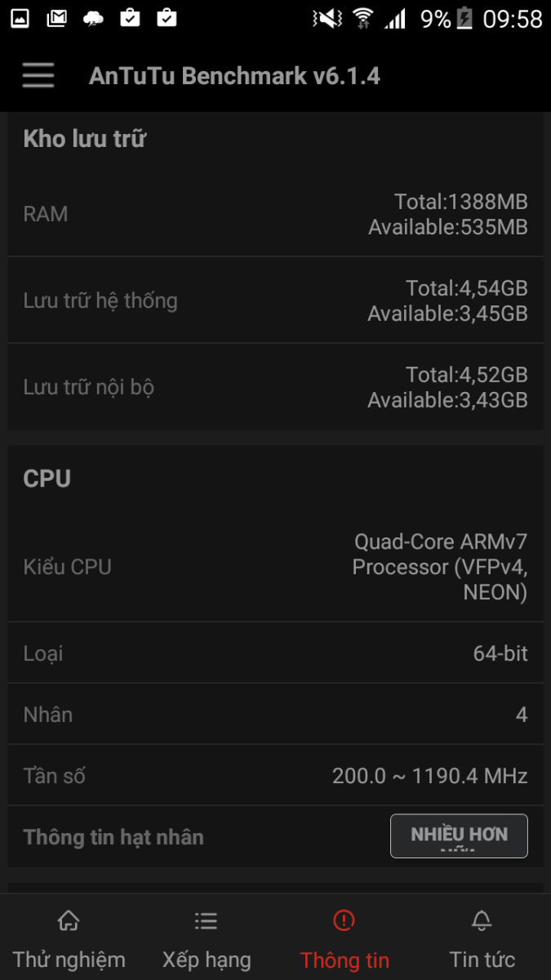Select the RAM info row
The height and width of the screenshot is (980, 551).
(x=275, y=214)
